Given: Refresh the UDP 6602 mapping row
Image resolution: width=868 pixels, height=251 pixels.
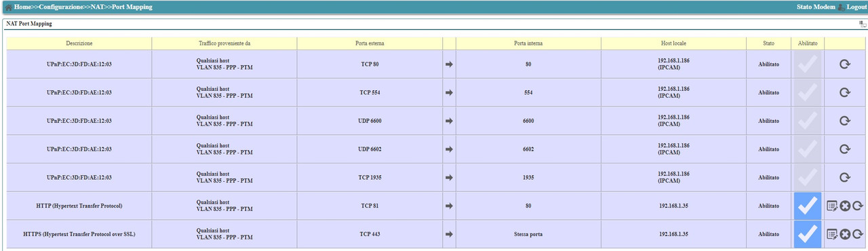Looking at the screenshot, I should (845, 149).
